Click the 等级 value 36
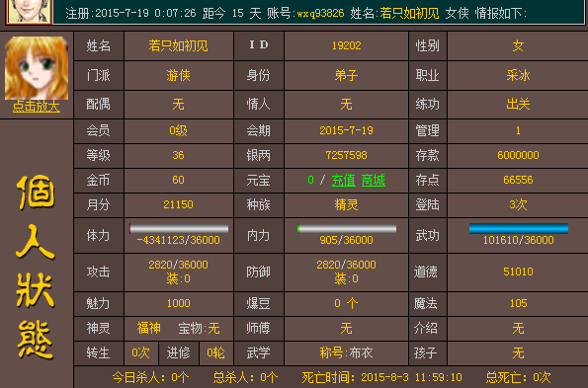 (x=178, y=155)
